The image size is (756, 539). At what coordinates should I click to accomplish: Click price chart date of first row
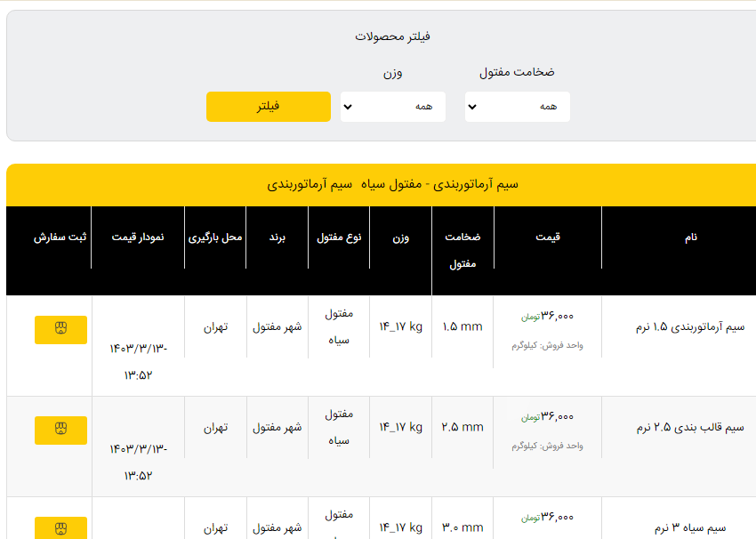[x=138, y=360]
